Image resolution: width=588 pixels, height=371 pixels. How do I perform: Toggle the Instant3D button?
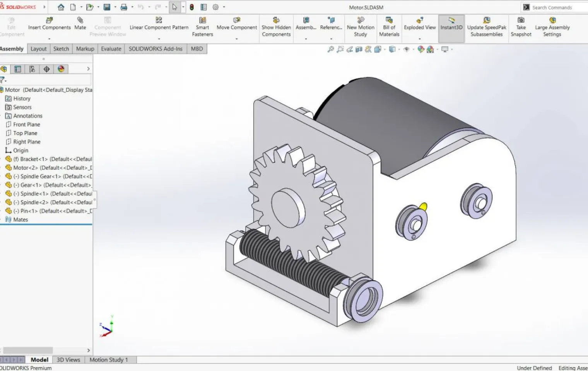tap(451, 24)
